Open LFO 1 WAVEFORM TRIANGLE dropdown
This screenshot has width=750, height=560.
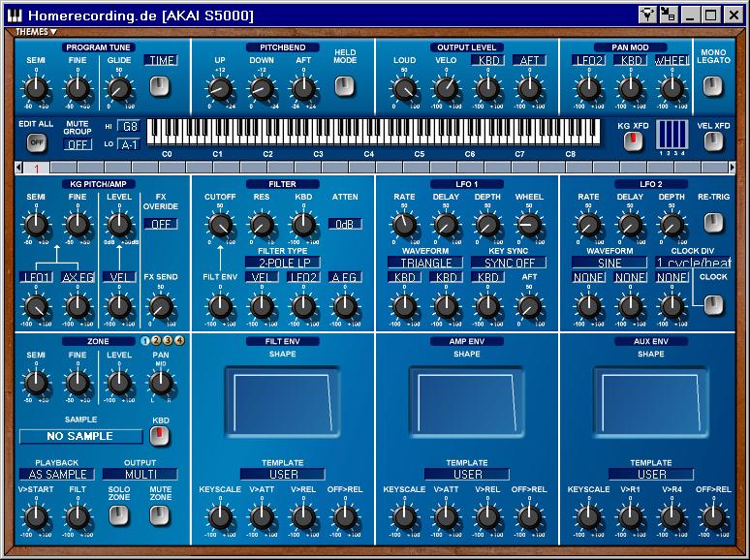425,263
